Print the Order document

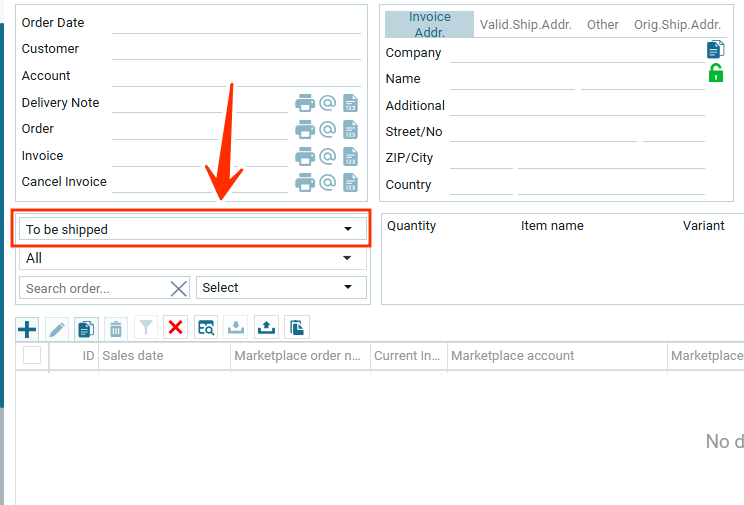point(305,129)
